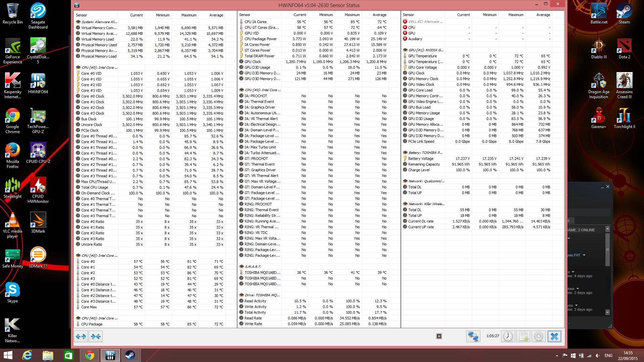Open Skype desktop shortcut

point(13,293)
